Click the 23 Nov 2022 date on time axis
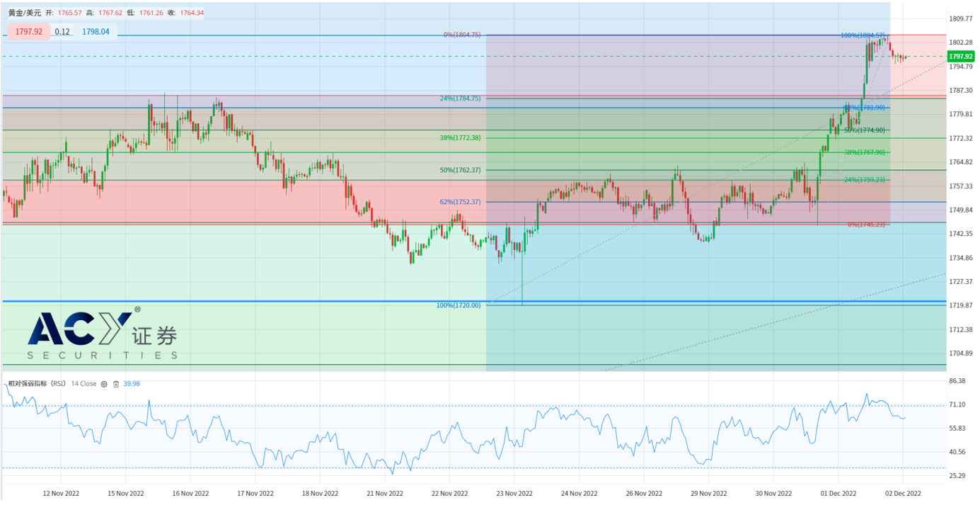The height and width of the screenshot is (505, 980). pos(514,493)
